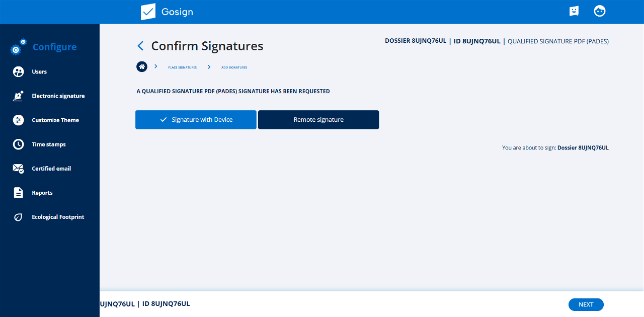This screenshot has height=317, width=644.
Task: Click the Time stamps clock icon
Action: click(x=18, y=144)
